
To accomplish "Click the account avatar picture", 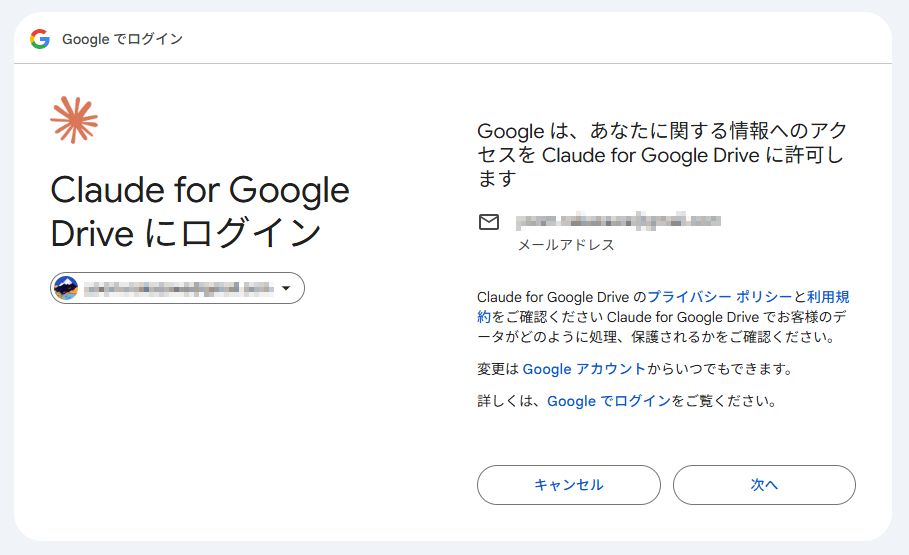I will click(66, 288).
